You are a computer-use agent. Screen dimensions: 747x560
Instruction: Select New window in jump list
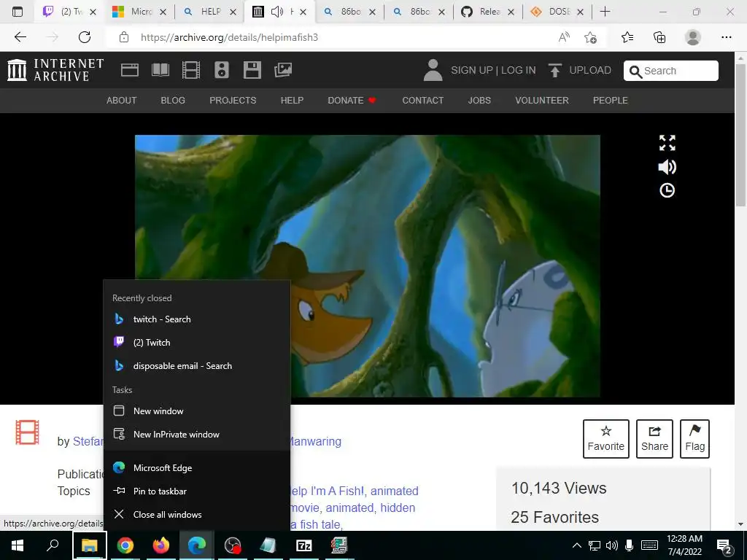pyautogui.click(x=197, y=411)
